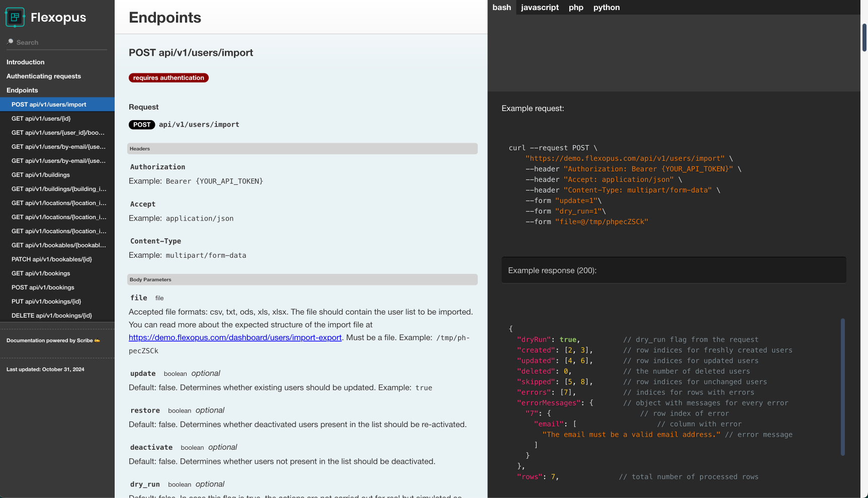Open the Introduction section
Viewport: 868px width, 498px height.
[26, 62]
